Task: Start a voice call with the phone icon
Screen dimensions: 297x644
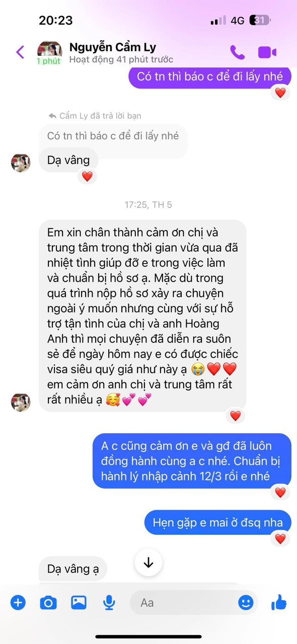Action: point(238,52)
